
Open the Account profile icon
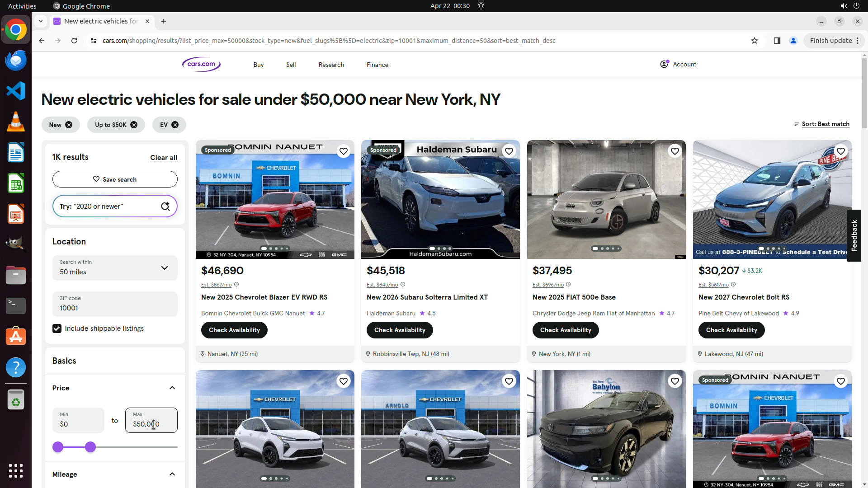point(664,64)
